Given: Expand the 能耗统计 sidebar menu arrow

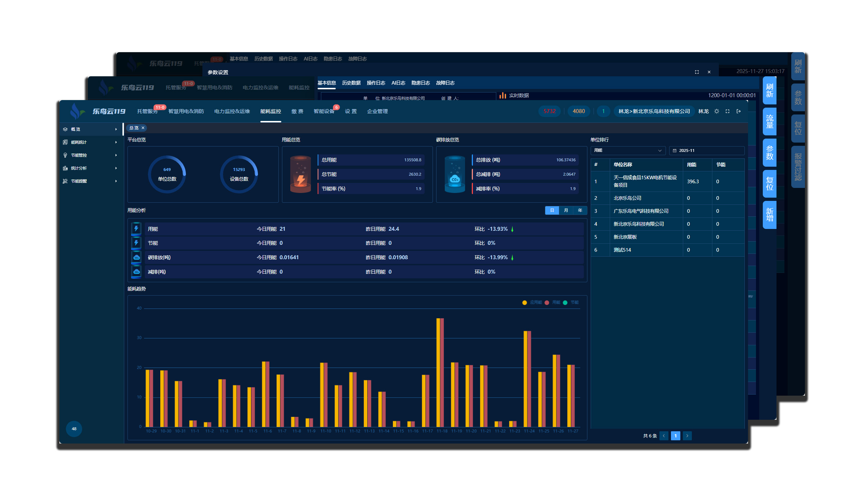Looking at the screenshot, I should point(116,142).
